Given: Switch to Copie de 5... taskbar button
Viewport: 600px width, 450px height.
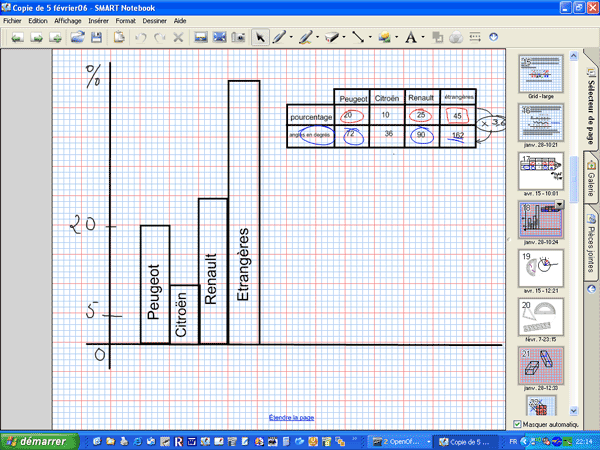Looking at the screenshot, I should [x=465, y=442].
